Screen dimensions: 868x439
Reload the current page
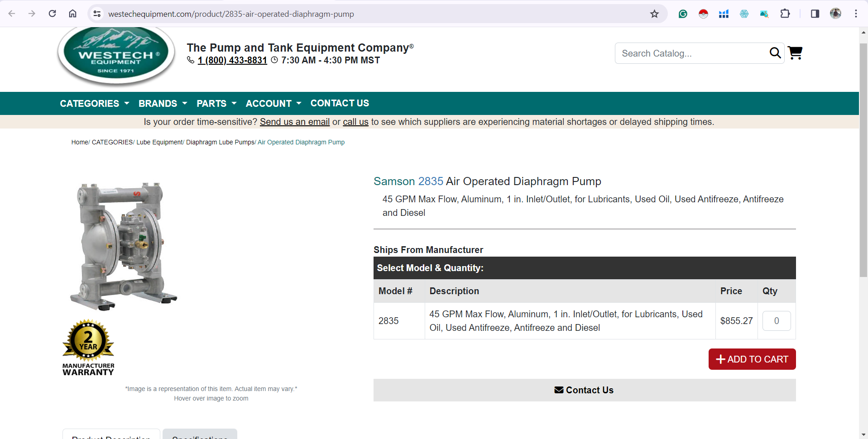pyautogui.click(x=53, y=14)
